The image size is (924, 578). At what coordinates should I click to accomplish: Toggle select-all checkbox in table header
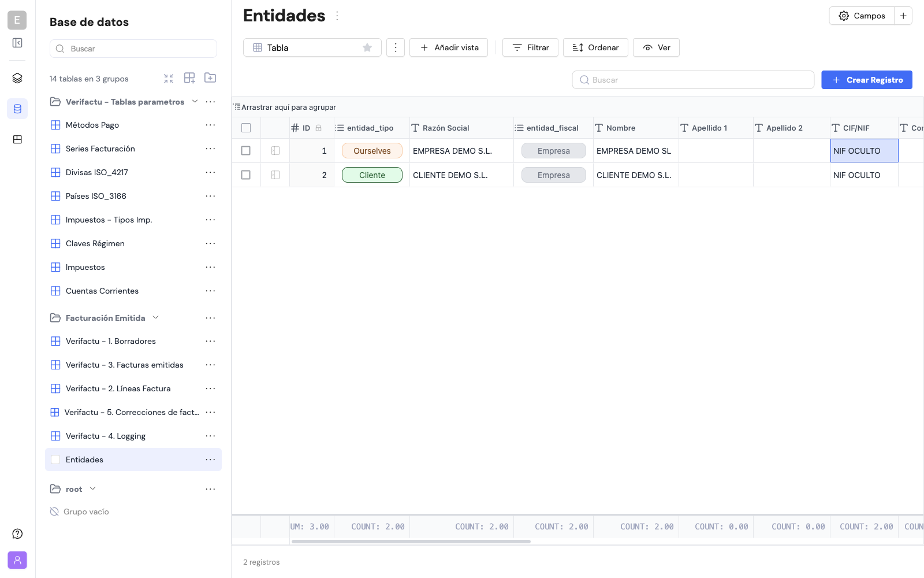pos(246,128)
